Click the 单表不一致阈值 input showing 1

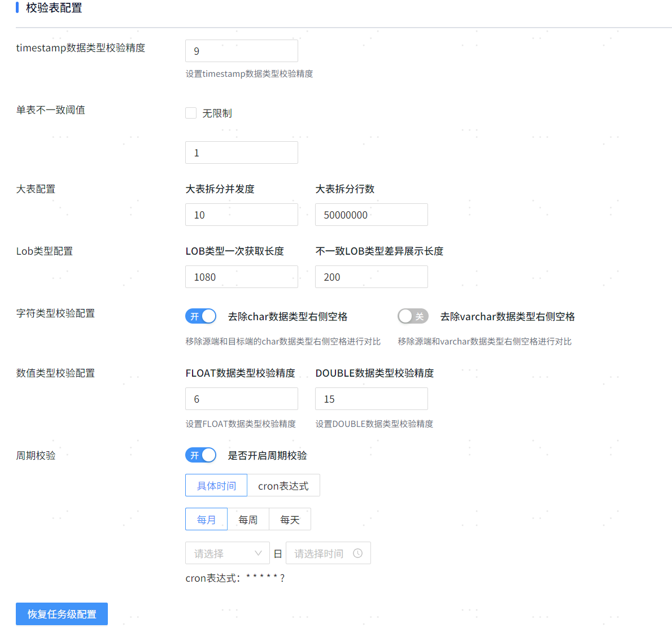[x=241, y=152]
